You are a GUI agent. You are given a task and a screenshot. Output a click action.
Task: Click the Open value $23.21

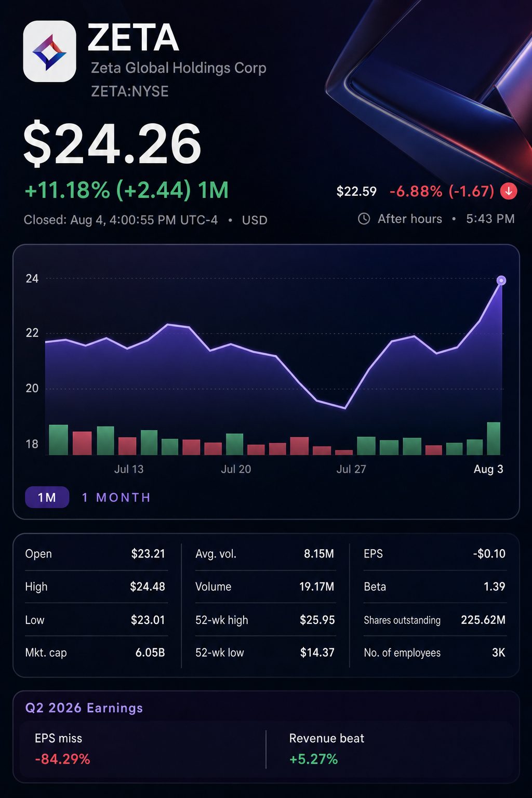(x=148, y=554)
